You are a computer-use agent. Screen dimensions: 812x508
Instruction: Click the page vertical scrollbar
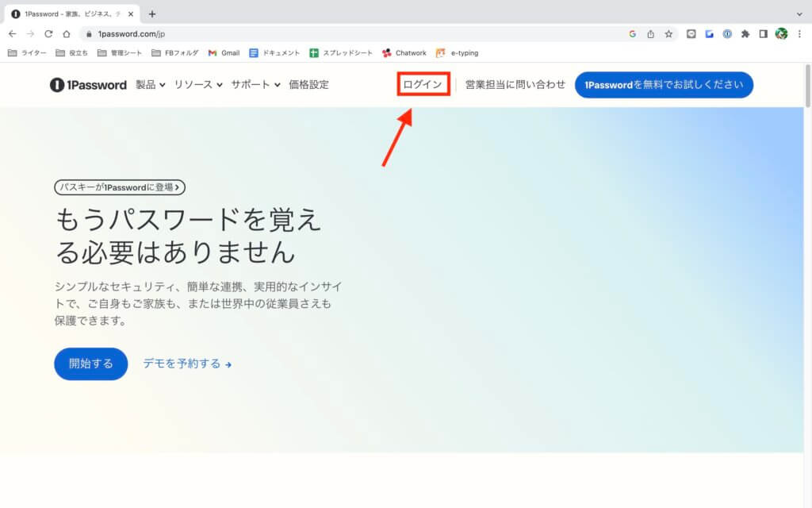[807, 86]
